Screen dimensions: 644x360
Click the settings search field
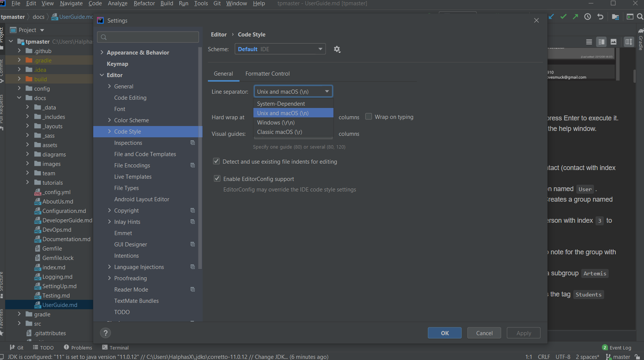148,37
